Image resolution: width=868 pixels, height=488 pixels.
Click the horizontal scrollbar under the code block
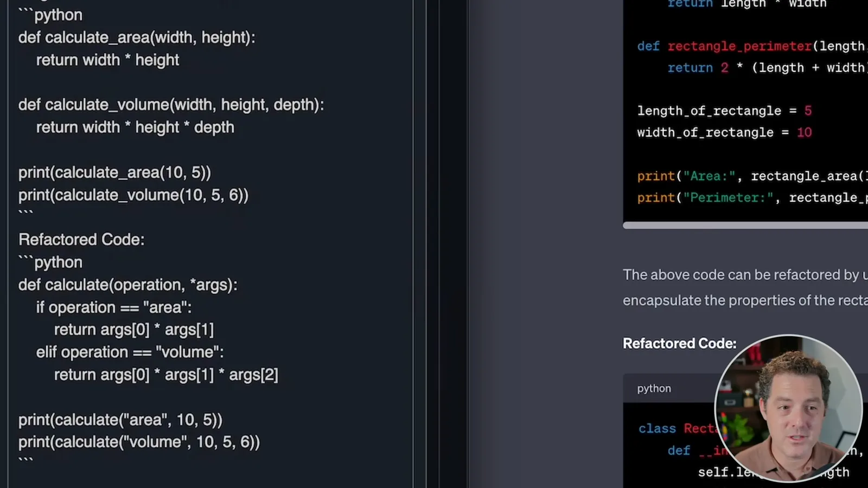(745, 225)
